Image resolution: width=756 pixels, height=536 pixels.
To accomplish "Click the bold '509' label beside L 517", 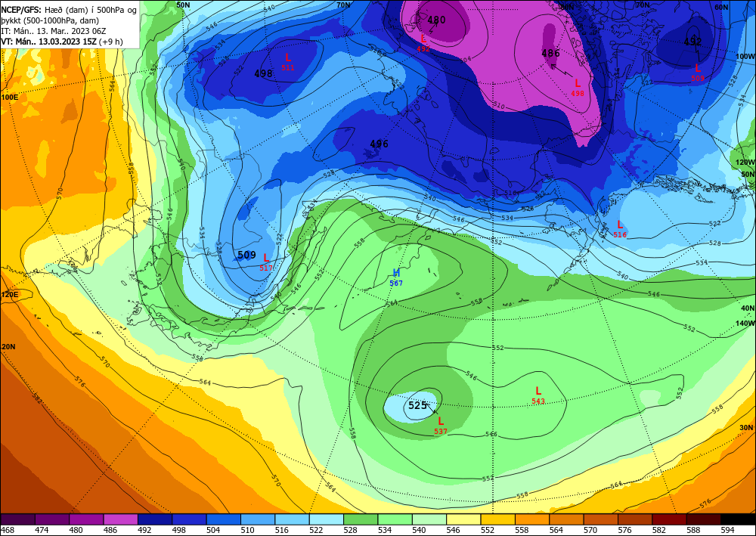I will pyautogui.click(x=247, y=255).
